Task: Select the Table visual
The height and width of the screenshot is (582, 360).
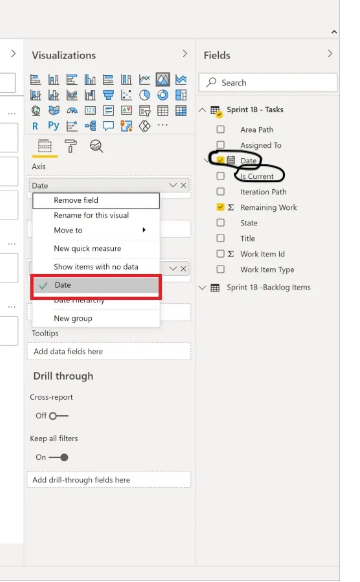Action: tap(163, 111)
